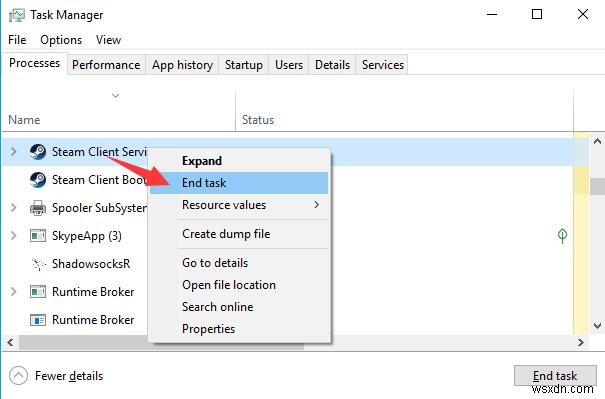Switch to the Startup tab
The image size is (605, 399).
coord(244,65)
